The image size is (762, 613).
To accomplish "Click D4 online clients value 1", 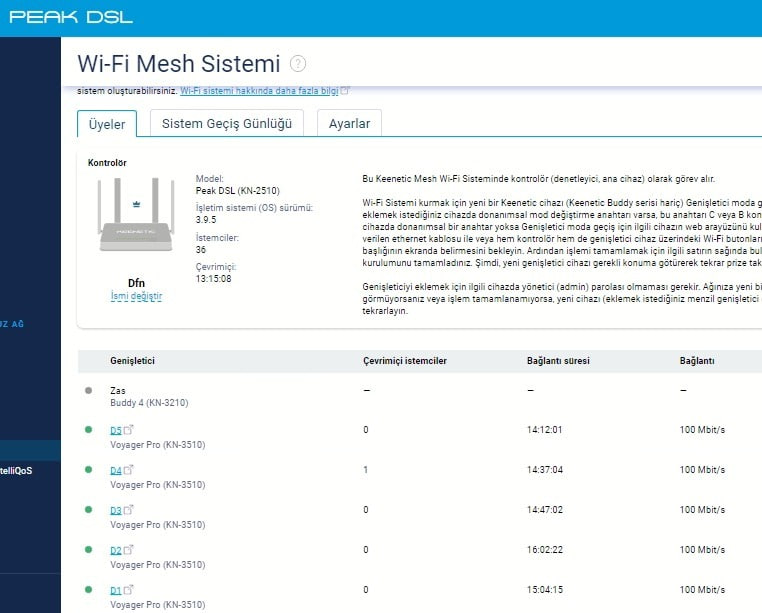I will tap(365, 470).
